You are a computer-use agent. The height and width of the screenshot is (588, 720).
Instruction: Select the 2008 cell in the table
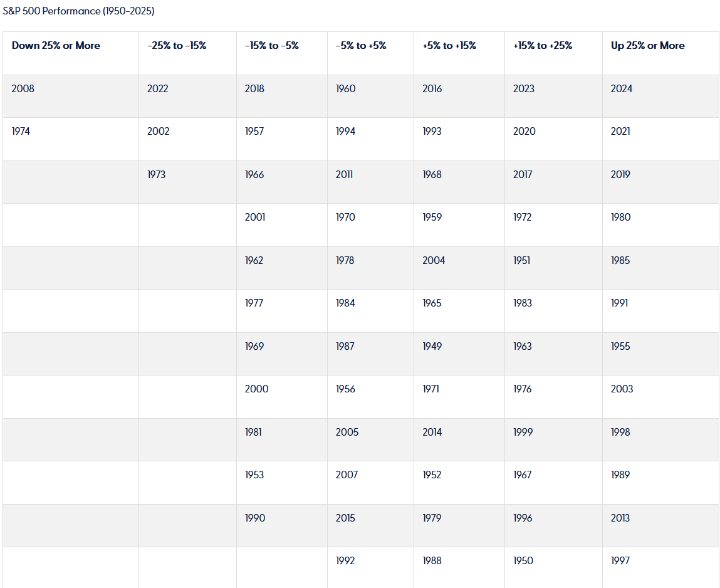[x=23, y=89]
